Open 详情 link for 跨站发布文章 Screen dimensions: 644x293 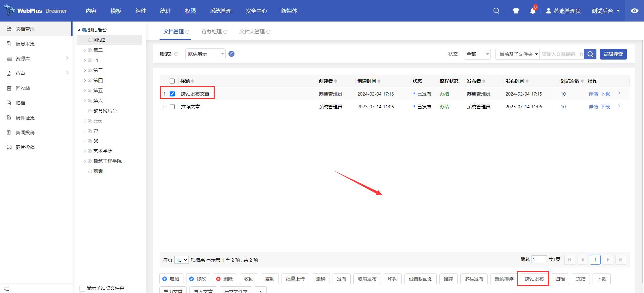pyautogui.click(x=593, y=94)
